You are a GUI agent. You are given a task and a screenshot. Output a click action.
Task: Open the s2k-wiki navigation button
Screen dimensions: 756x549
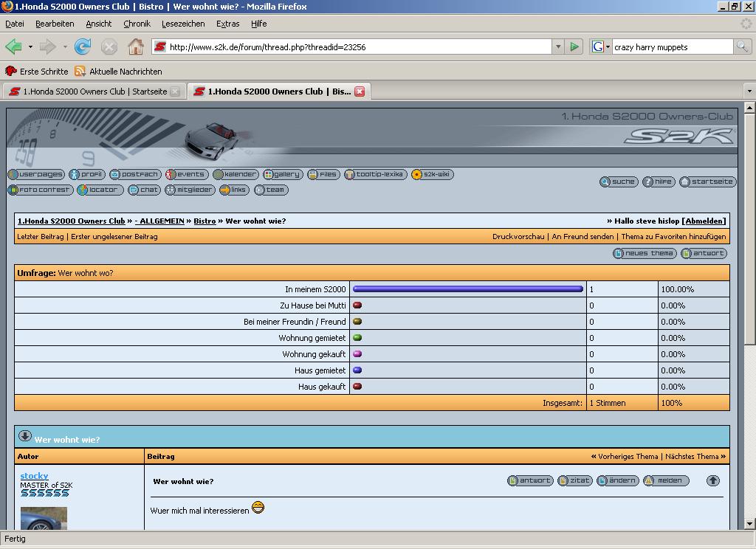433,175
